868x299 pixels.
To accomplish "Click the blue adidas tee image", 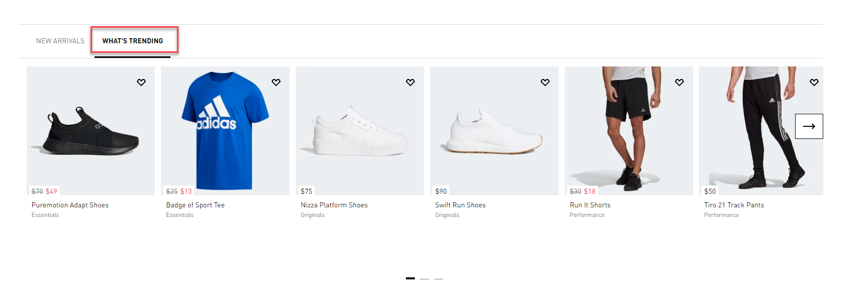I will point(225,131).
